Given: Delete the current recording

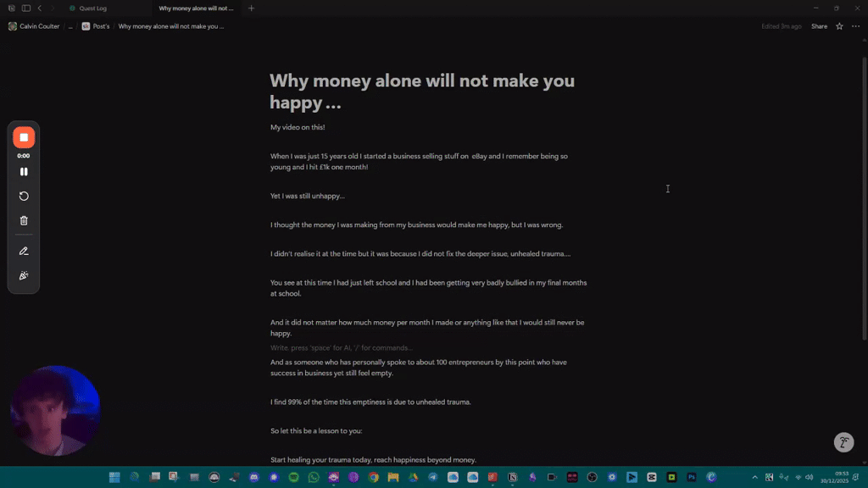Looking at the screenshot, I should (23, 219).
